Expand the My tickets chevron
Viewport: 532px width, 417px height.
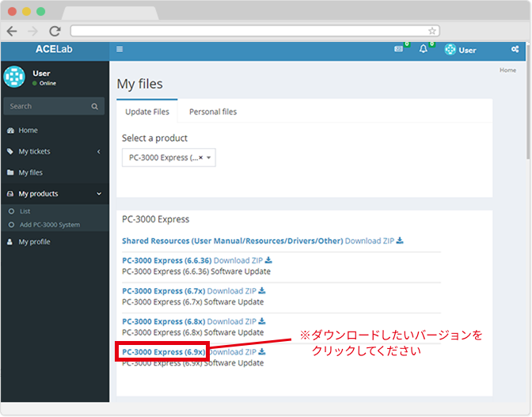coord(99,152)
